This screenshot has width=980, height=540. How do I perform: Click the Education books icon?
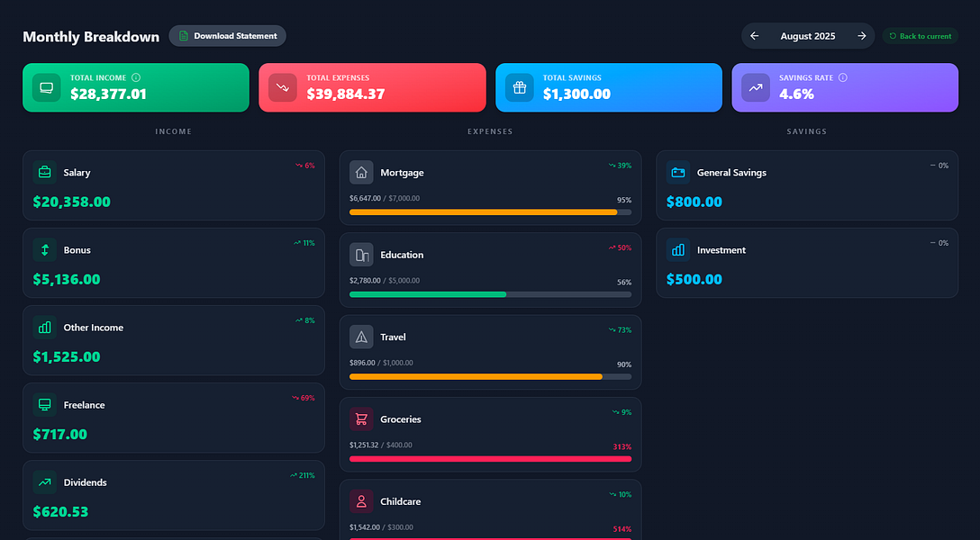pyautogui.click(x=361, y=255)
